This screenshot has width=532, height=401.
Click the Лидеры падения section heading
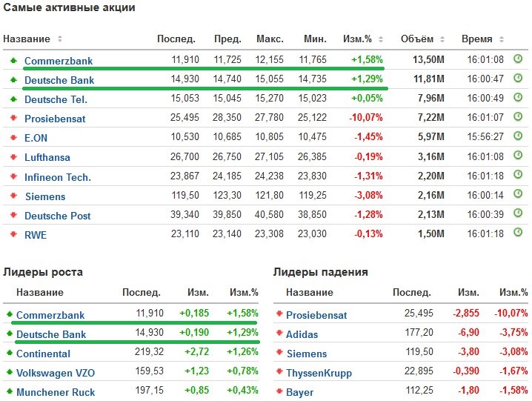click(320, 272)
